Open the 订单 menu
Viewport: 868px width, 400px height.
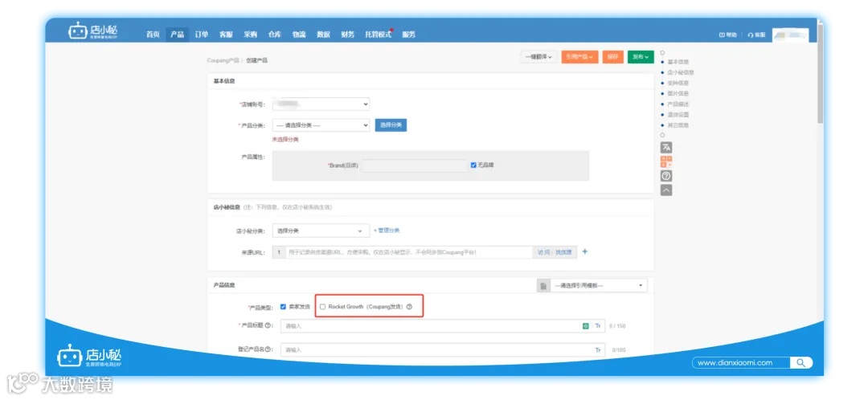pyautogui.click(x=202, y=35)
